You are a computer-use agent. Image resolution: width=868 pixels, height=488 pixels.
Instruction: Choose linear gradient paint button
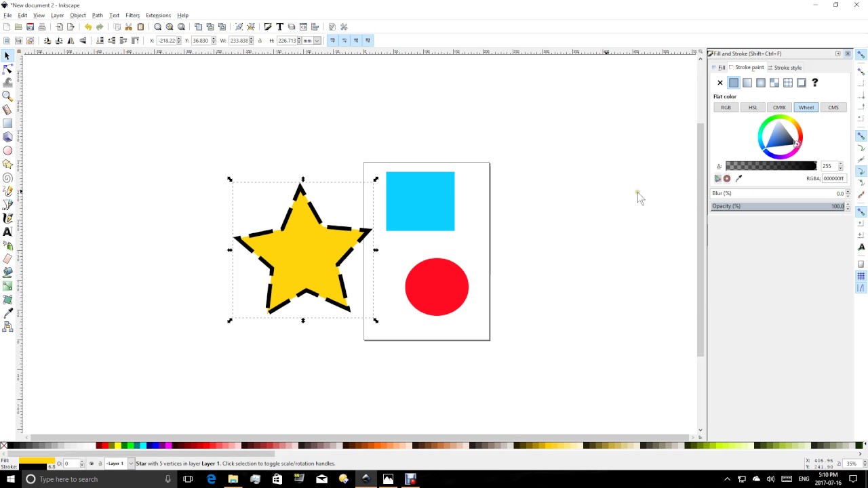coord(747,83)
